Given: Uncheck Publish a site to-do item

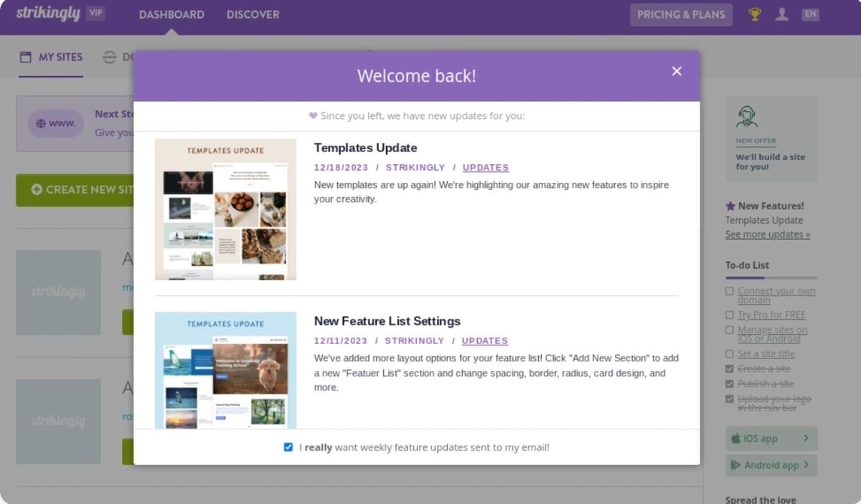Looking at the screenshot, I should click(x=730, y=384).
